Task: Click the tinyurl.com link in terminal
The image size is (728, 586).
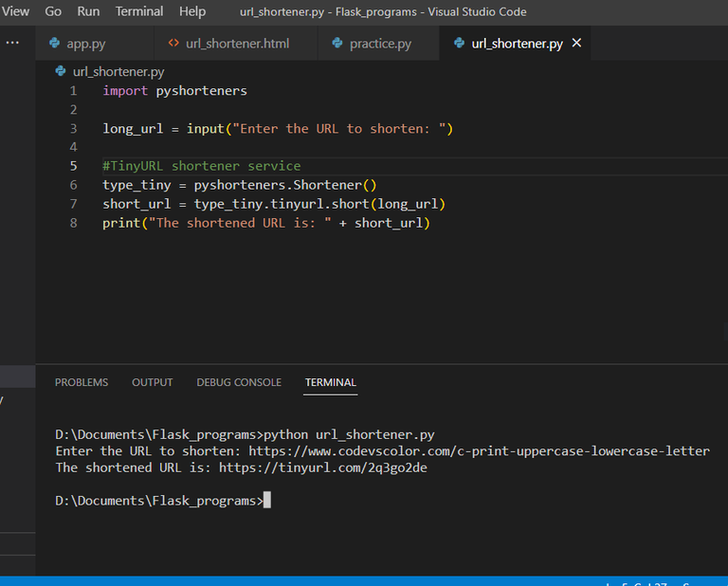Action: 322,467
